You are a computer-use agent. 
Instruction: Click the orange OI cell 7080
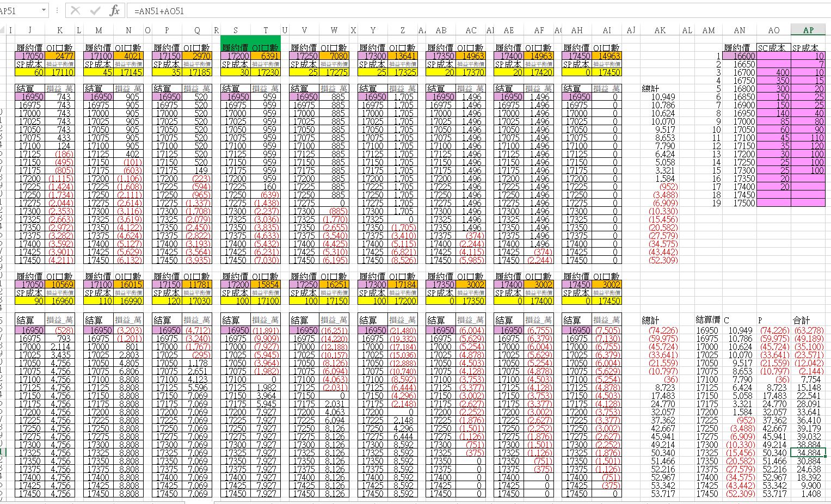tap(335, 56)
